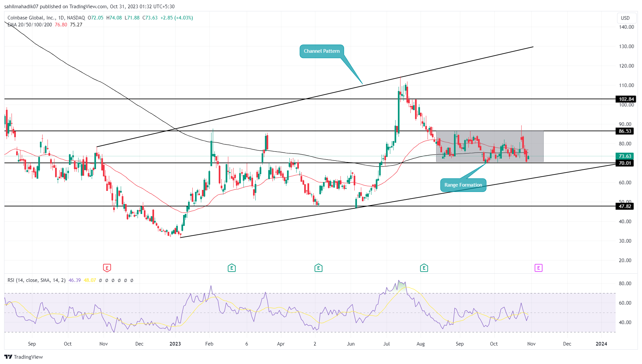Image resolution: width=642 pixels, height=364 pixels.
Task: Click the published by sahilmahadik07 header text
Action: pos(89,6)
